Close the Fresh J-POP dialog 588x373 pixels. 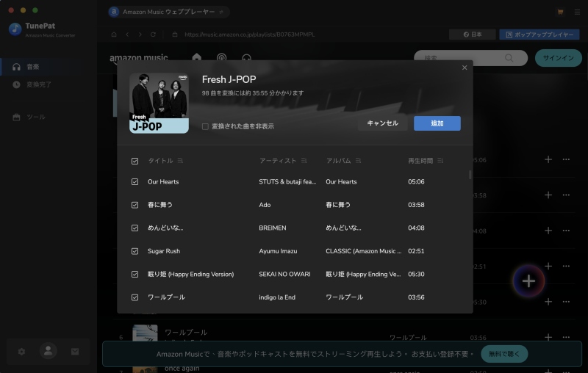pyautogui.click(x=465, y=68)
